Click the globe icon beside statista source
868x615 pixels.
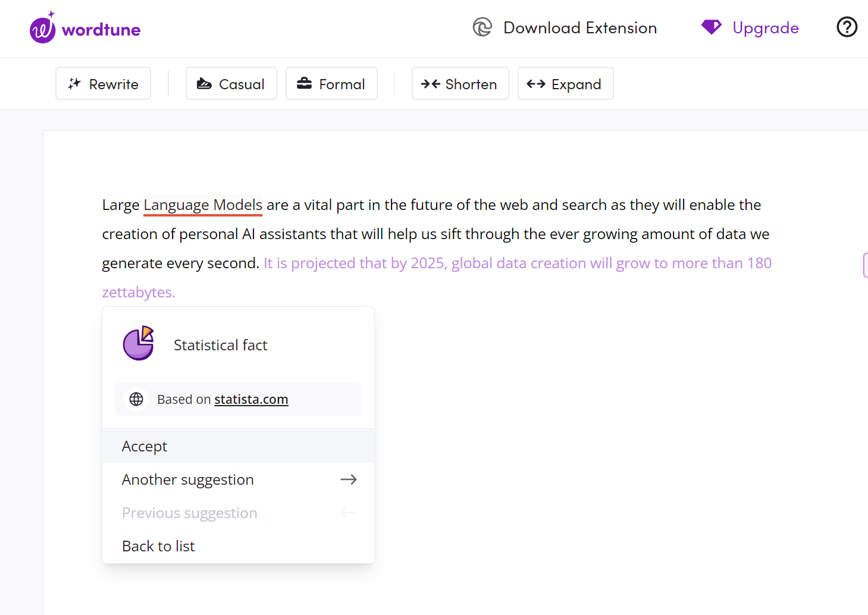tap(136, 399)
